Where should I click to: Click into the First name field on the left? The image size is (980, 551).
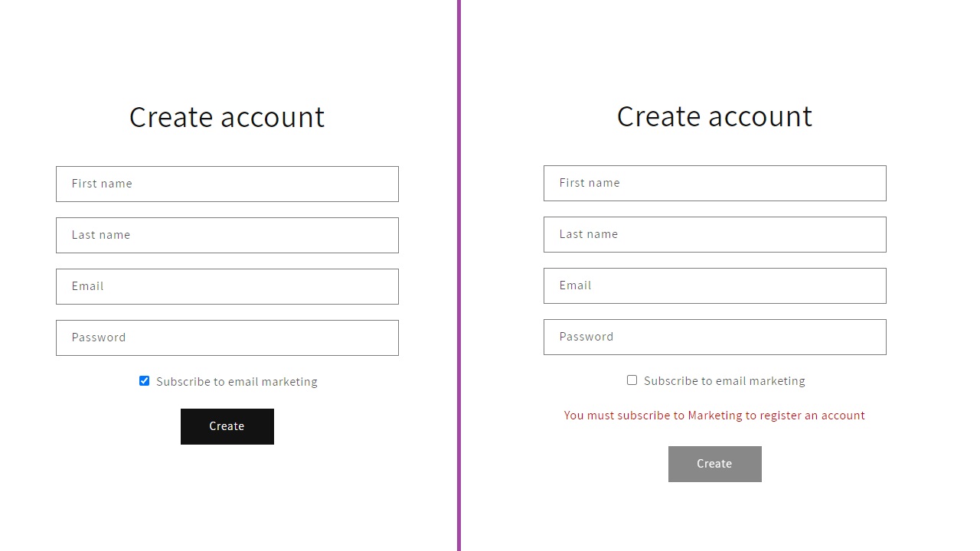point(227,184)
